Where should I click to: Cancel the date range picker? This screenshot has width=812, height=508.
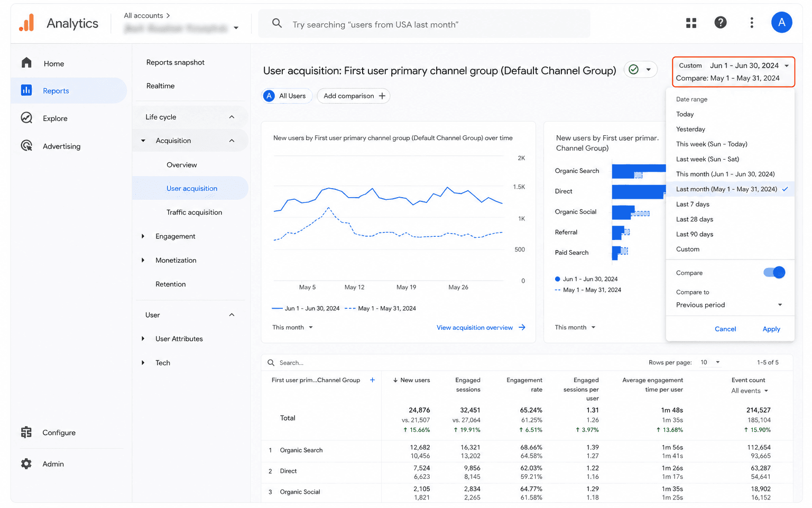(725, 329)
